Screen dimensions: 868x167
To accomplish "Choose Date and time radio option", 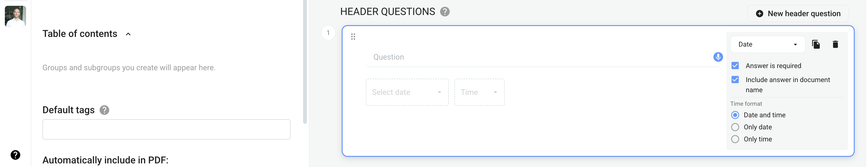I will [x=735, y=115].
